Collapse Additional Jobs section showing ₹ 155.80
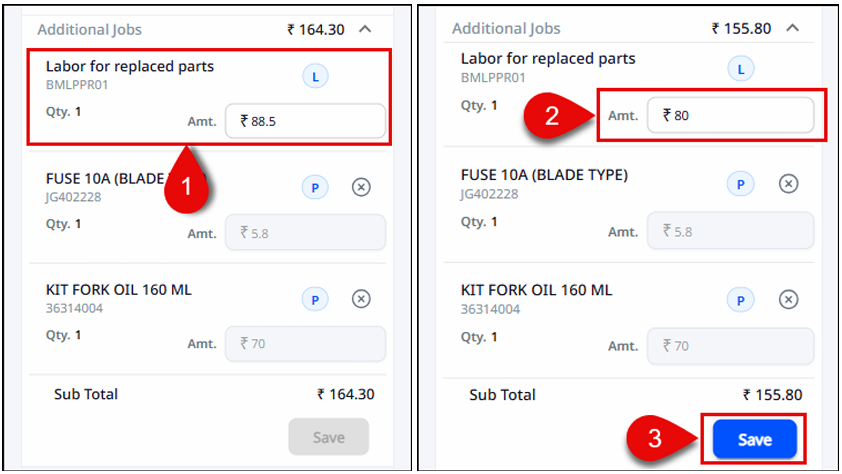 793,28
